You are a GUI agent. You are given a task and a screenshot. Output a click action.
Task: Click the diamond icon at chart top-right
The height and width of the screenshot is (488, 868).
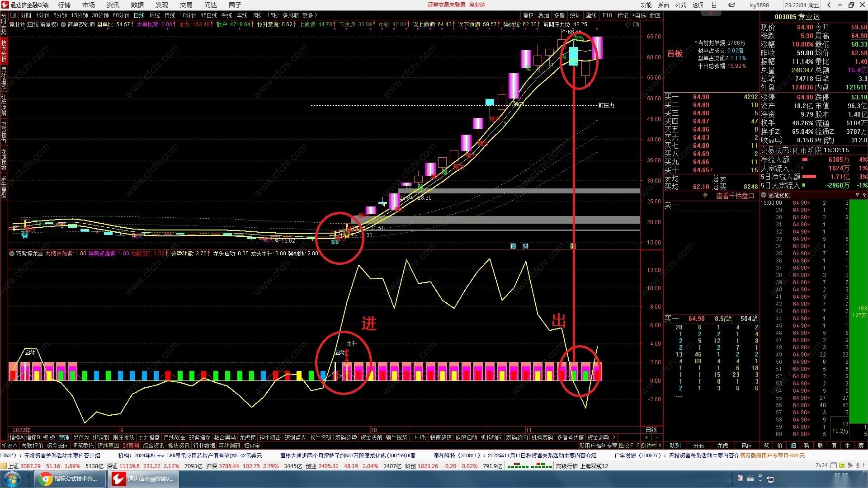(627, 24)
